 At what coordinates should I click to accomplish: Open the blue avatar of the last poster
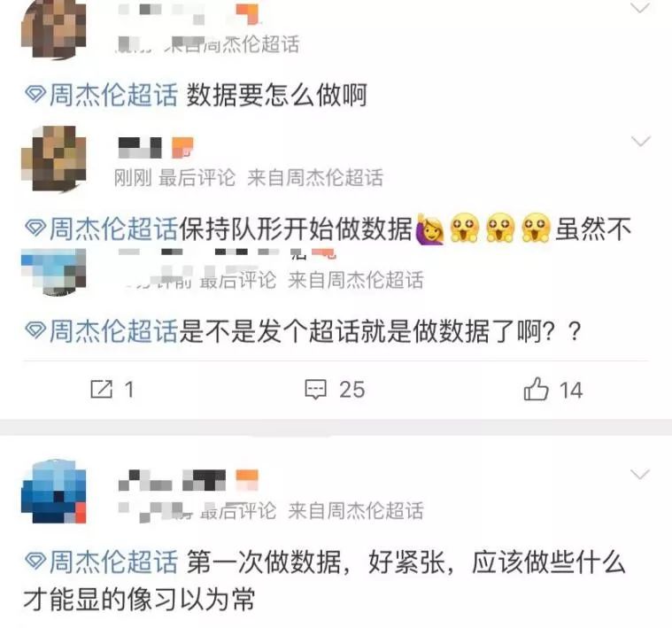(54, 492)
